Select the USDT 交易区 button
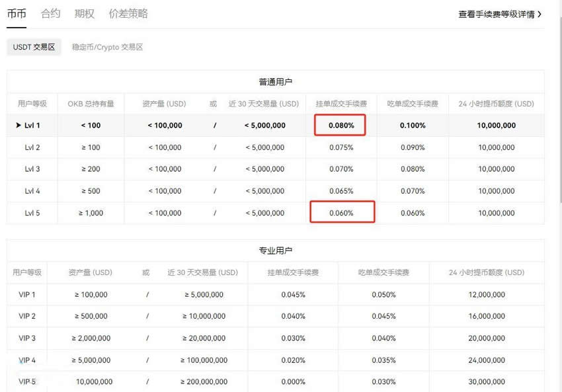562x392 pixels. (34, 47)
